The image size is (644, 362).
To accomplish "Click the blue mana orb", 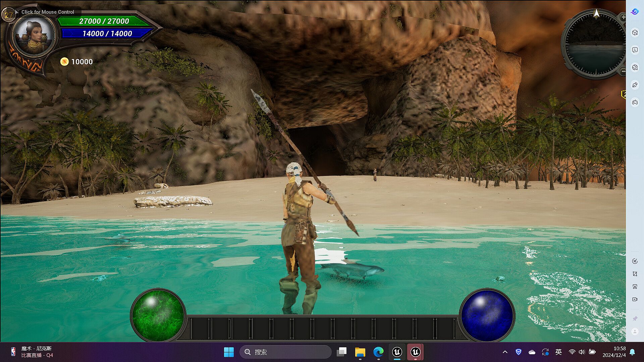I will [487, 315].
